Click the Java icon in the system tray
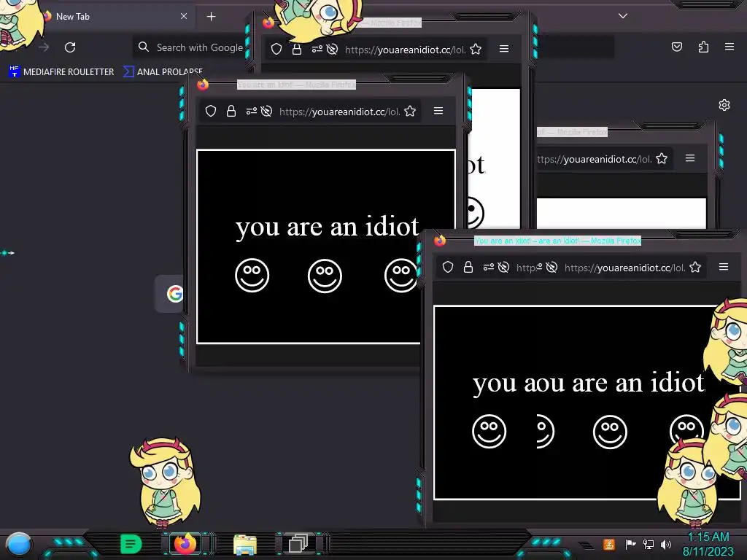747x560 pixels. pyautogui.click(x=609, y=544)
